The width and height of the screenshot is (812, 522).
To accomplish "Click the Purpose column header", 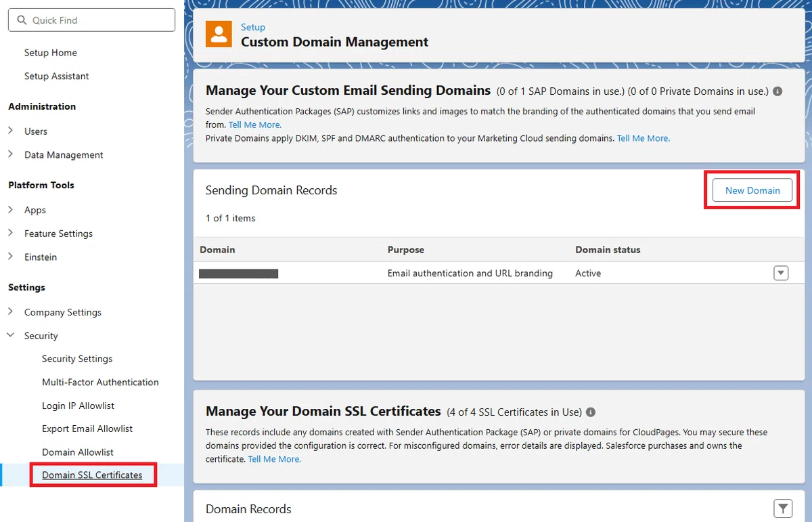I will pos(406,250).
